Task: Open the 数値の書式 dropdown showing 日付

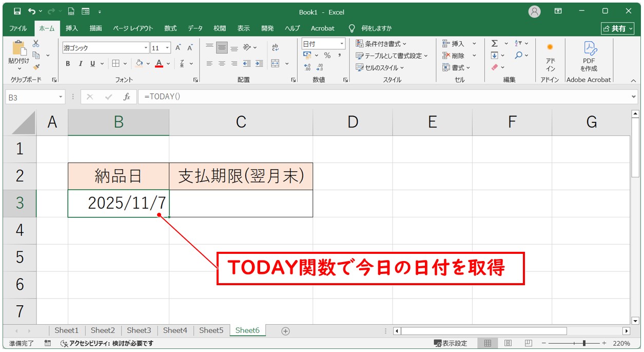Action: (342, 43)
